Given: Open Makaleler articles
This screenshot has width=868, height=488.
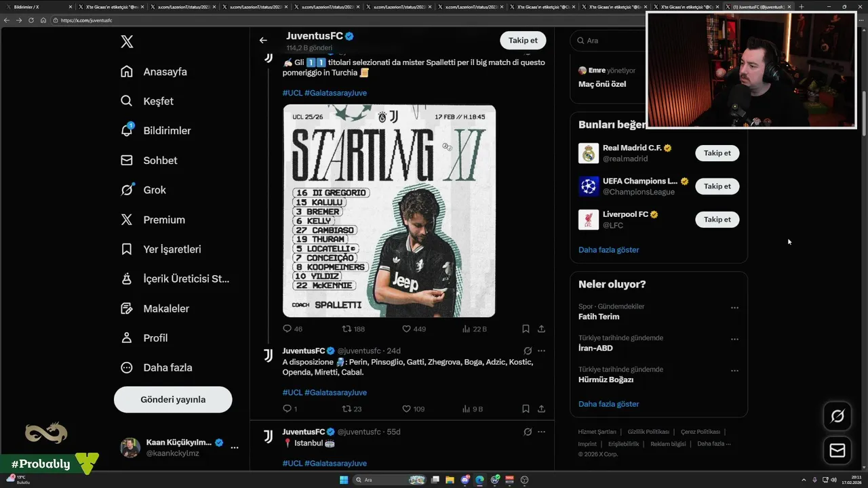Looking at the screenshot, I should coord(155,308).
